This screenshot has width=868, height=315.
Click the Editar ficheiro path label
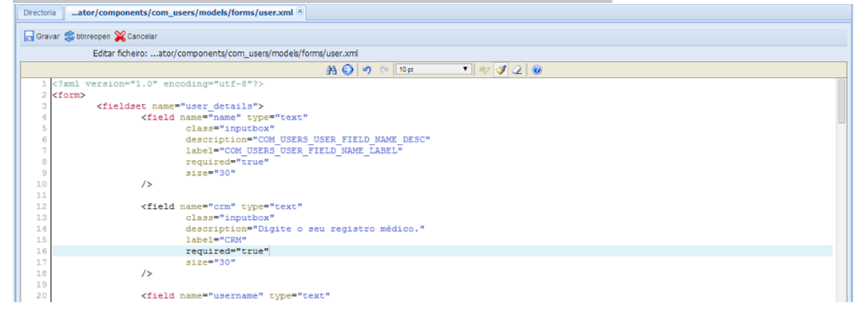[226, 54]
